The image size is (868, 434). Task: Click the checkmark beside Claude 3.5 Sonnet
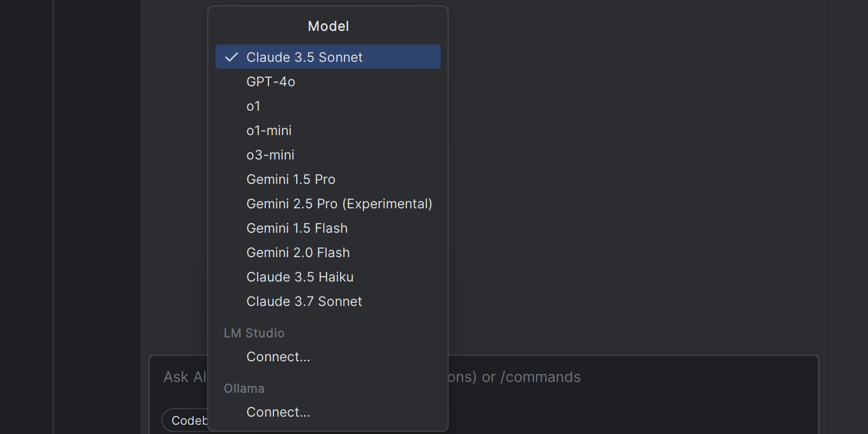pos(232,57)
